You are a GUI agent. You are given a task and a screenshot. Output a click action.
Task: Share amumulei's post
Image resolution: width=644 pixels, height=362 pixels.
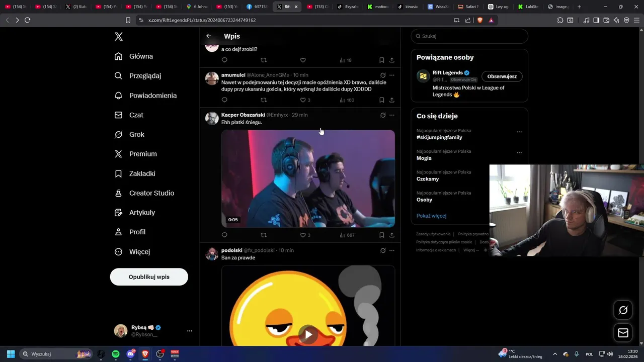click(x=392, y=100)
